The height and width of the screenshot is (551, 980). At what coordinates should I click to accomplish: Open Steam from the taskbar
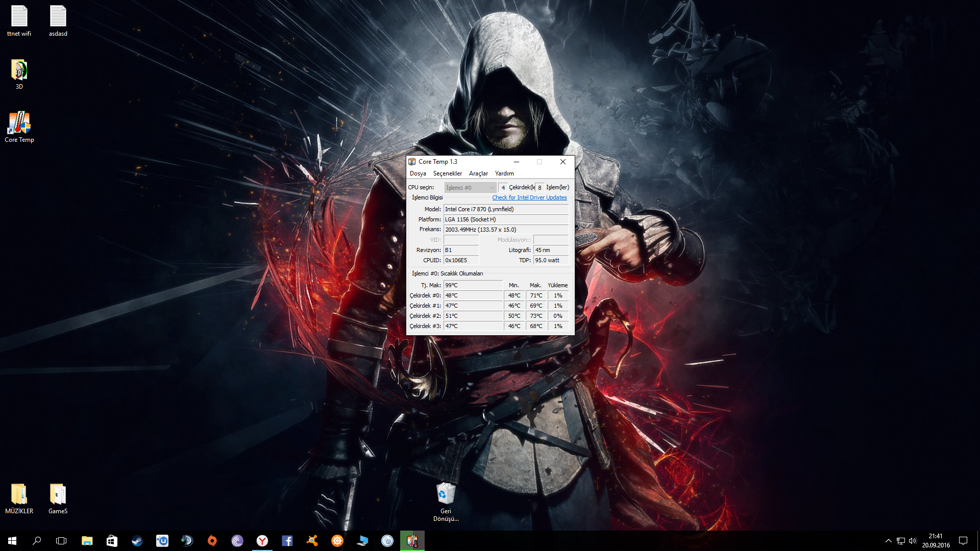[x=137, y=541]
